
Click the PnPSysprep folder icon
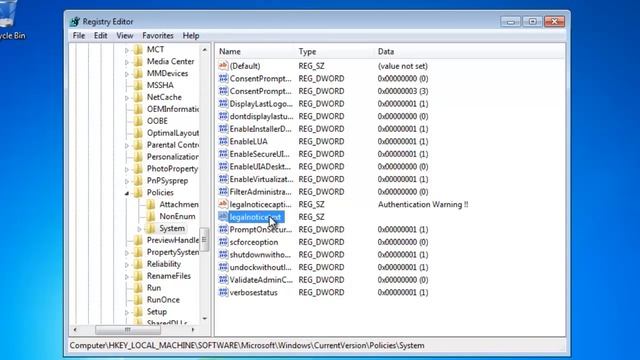[138, 180]
